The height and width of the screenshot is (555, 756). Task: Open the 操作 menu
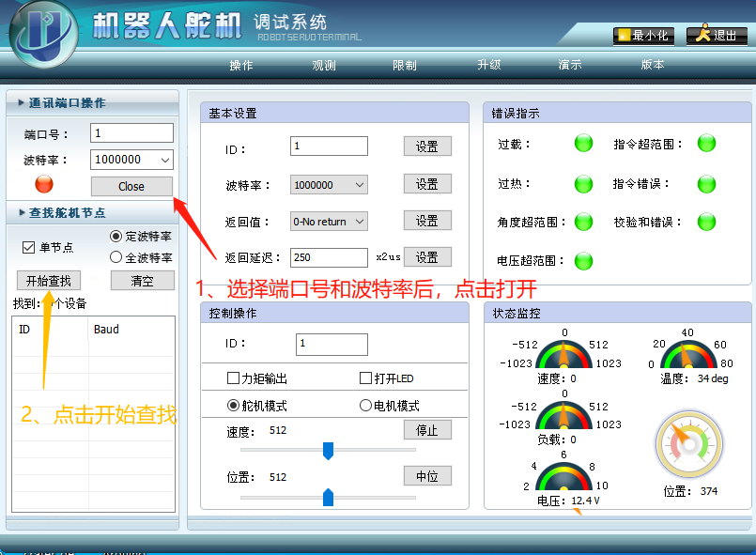click(241, 65)
